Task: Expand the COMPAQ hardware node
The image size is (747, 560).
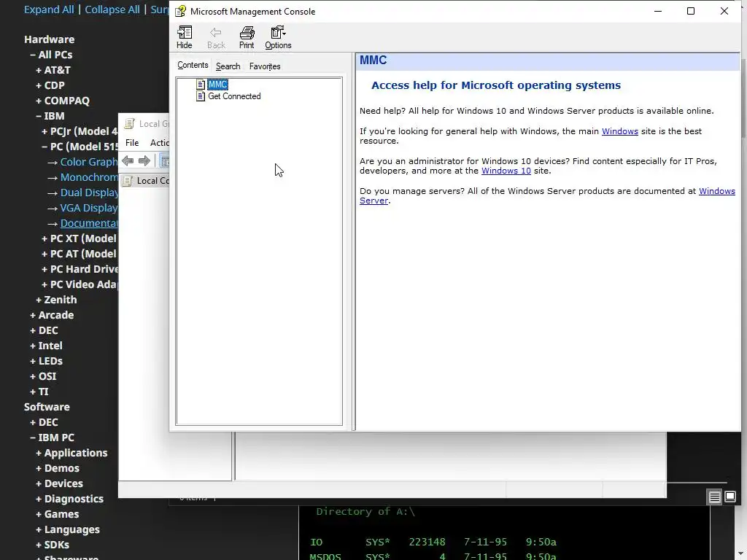Action: (63, 101)
